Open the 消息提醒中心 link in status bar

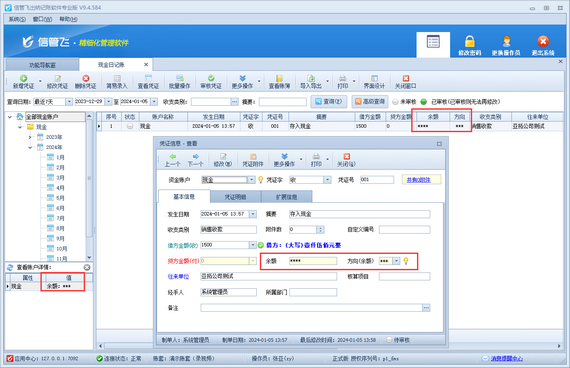(507, 359)
